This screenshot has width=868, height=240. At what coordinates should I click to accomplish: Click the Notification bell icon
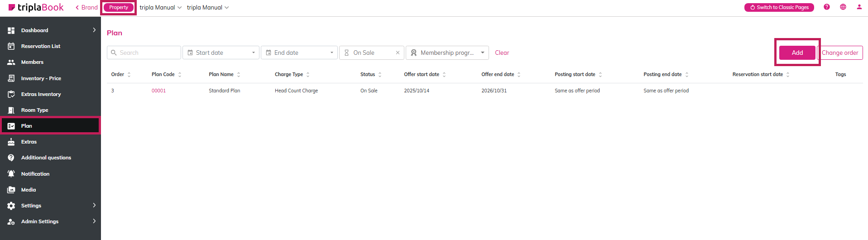(11, 174)
